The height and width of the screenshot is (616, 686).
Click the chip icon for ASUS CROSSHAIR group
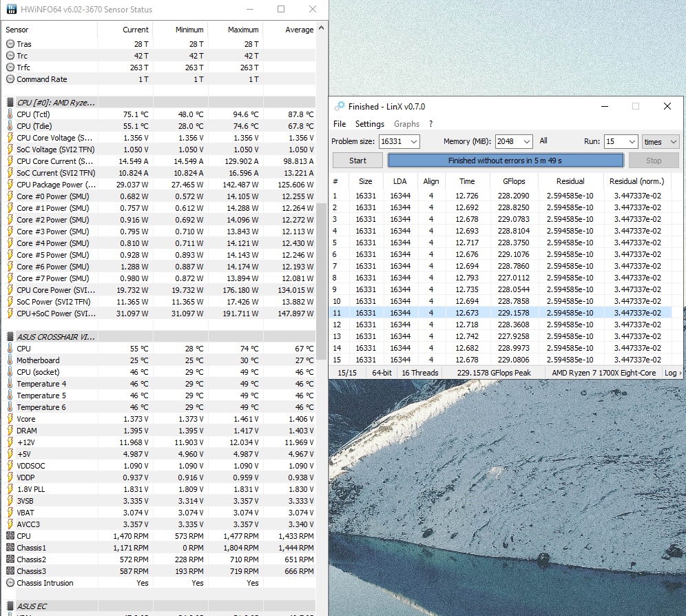[x=10, y=337]
